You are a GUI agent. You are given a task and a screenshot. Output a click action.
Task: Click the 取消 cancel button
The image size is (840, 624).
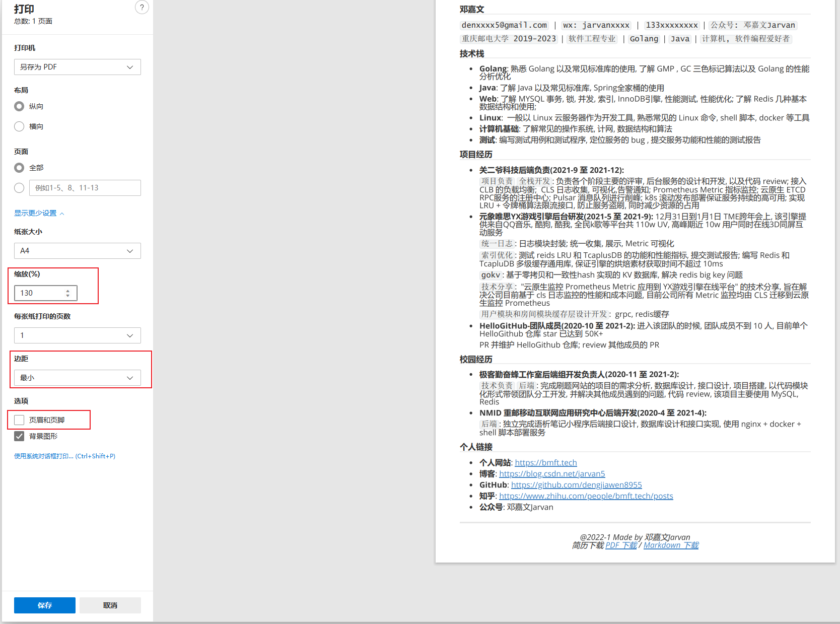click(x=110, y=605)
